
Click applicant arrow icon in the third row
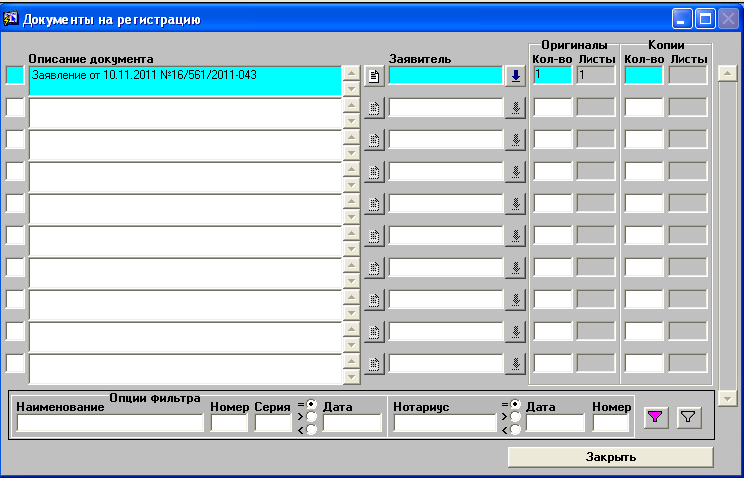click(x=515, y=140)
